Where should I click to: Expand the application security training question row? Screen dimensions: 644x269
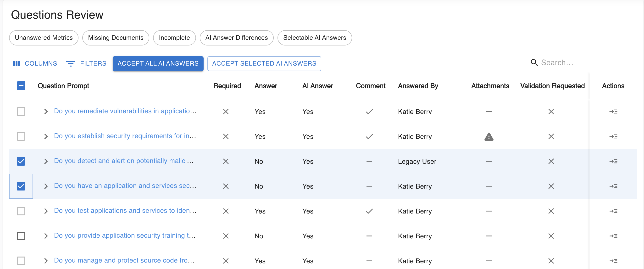point(46,236)
